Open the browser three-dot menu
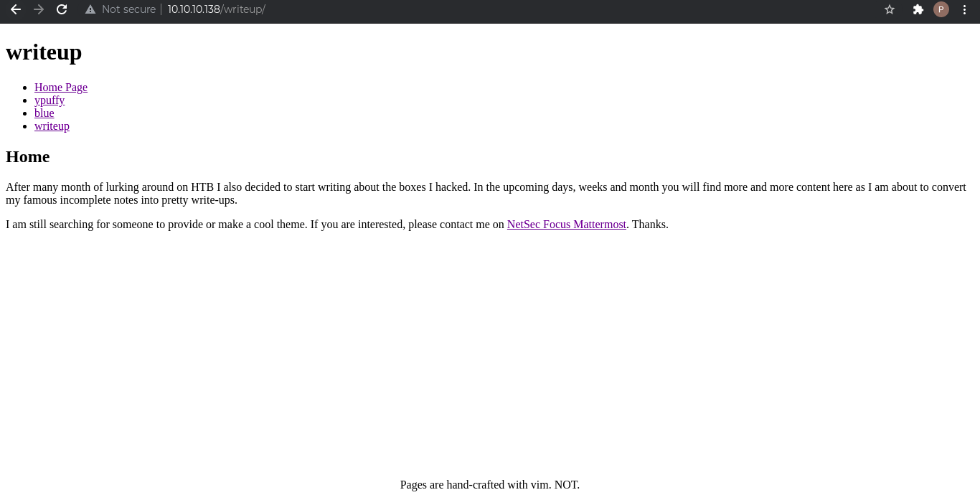Image resolution: width=980 pixels, height=495 pixels. pos(965,9)
